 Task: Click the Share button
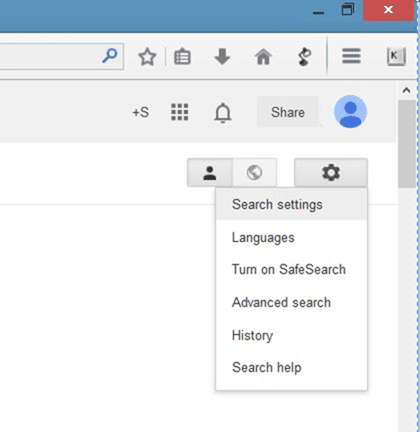tap(288, 112)
